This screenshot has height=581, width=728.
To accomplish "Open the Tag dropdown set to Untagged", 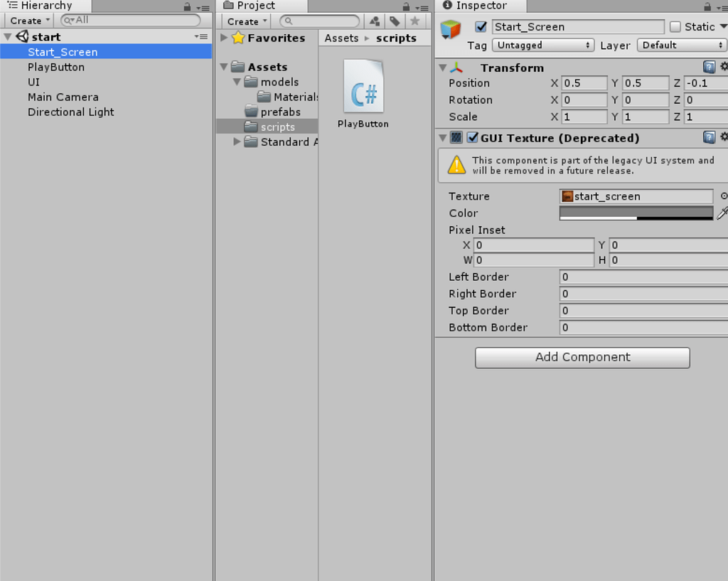I will [542, 45].
